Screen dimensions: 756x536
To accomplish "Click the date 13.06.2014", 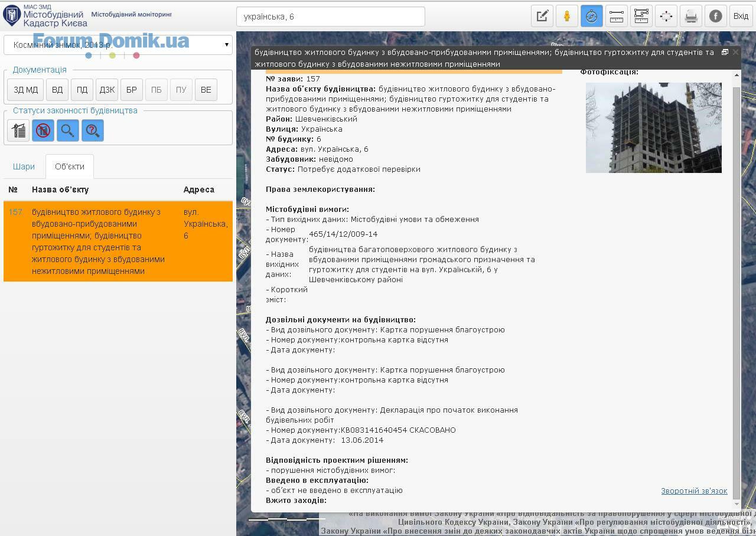I will click(362, 440).
